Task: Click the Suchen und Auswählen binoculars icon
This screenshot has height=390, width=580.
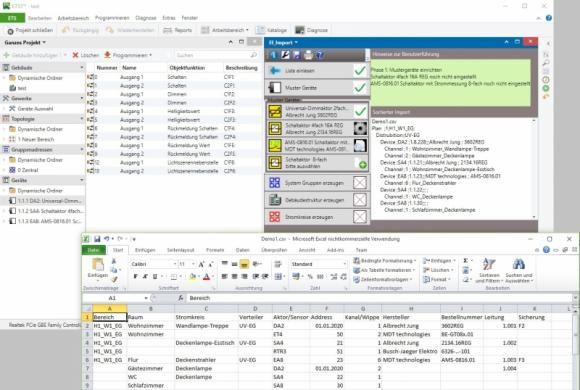Action: point(519,264)
